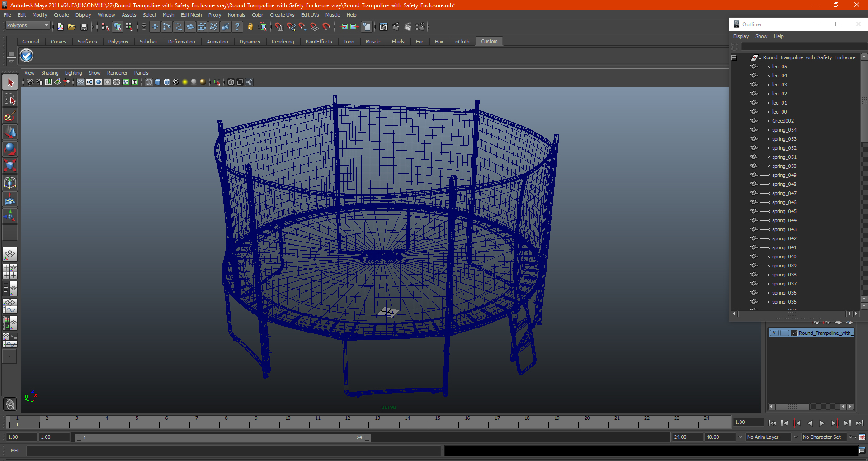Toggle viewport grid display
The width and height of the screenshot is (868, 461).
[x=80, y=82]
